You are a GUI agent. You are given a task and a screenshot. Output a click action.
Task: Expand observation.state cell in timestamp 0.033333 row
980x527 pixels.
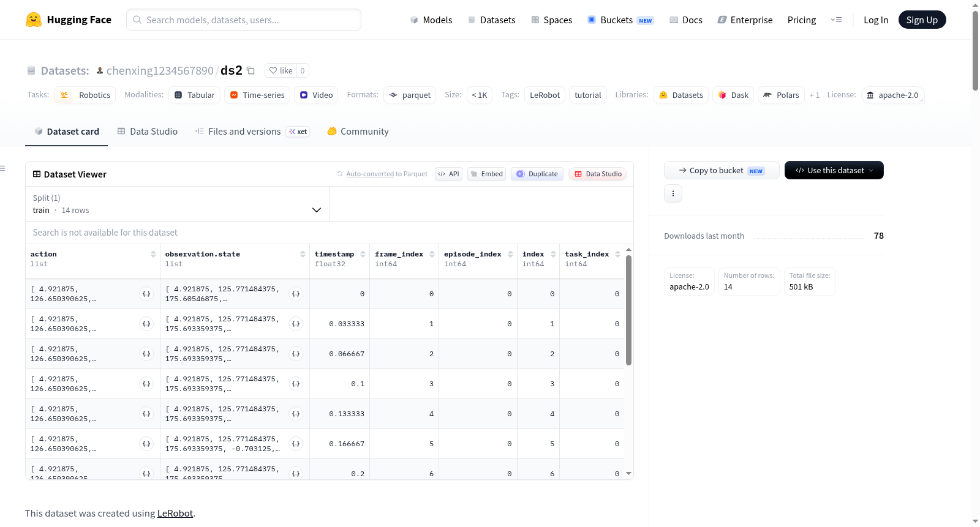(x=296, y=324)
